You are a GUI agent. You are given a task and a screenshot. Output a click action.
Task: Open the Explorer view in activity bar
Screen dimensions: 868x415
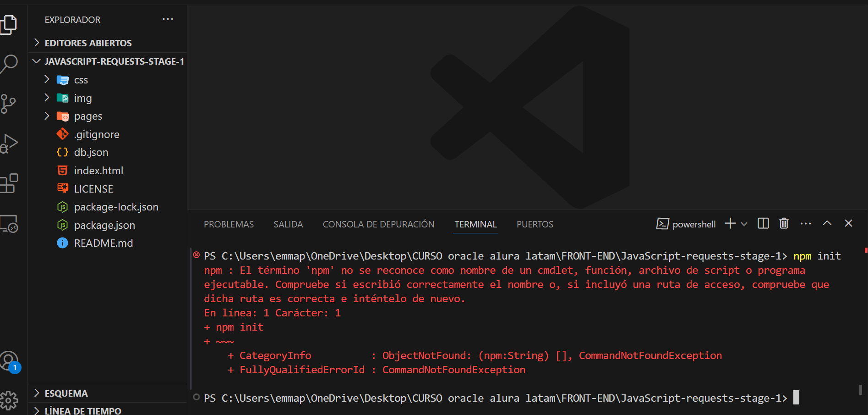(9, 24)
